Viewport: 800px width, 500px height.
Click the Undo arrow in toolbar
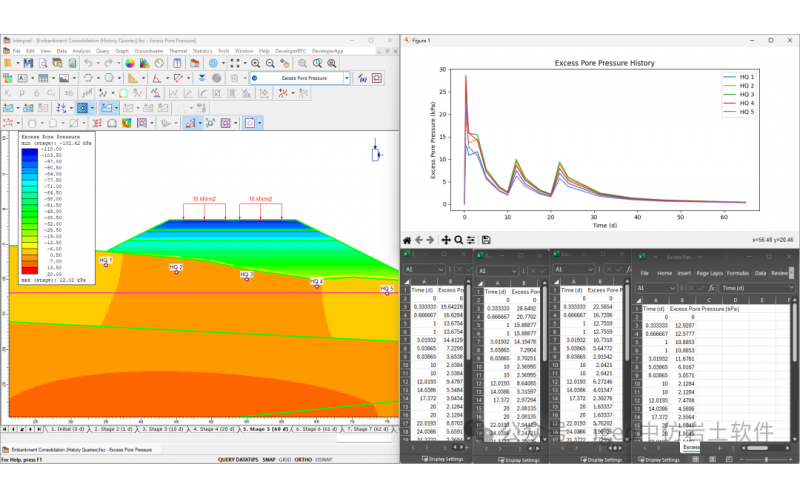point(88,63)
